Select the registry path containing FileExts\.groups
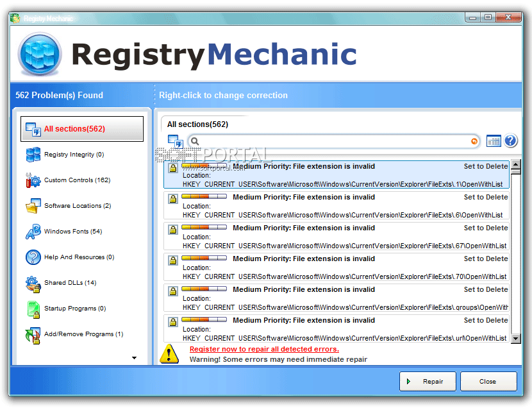The image size is (532, 408). tap(345, 307)
